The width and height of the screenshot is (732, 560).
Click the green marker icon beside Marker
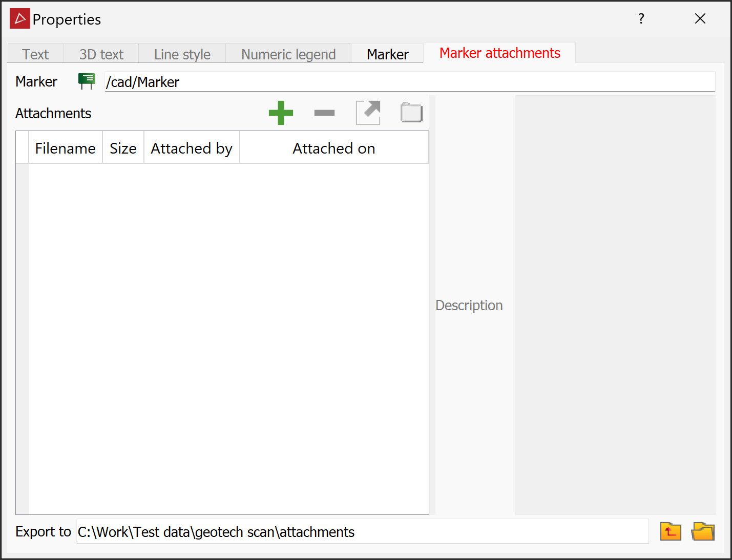pyautogui.click(x=87, y=81)
